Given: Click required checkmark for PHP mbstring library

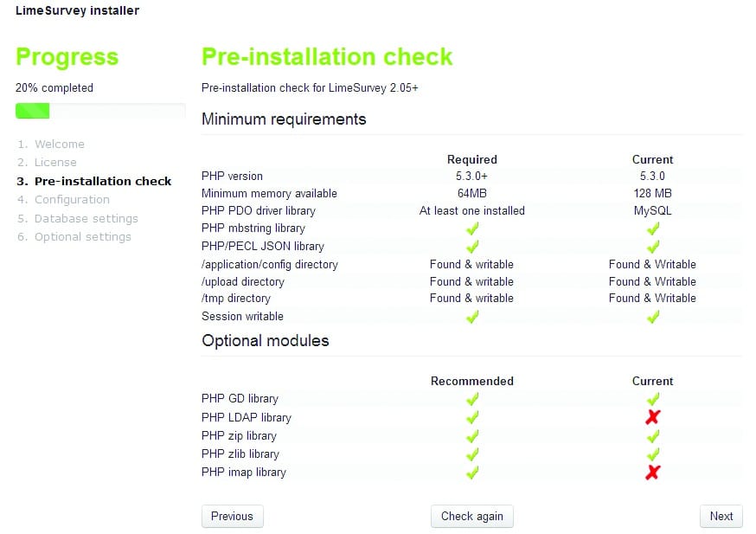Looking at the screenshot, I should coord(472,228).
